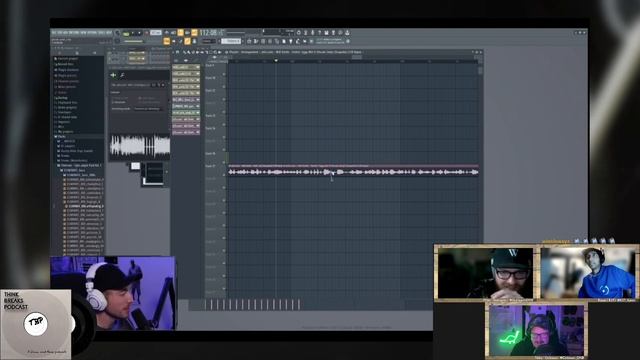
Task: Click the rightmost icon in the top toolbar row
Action: coord(347,33)
